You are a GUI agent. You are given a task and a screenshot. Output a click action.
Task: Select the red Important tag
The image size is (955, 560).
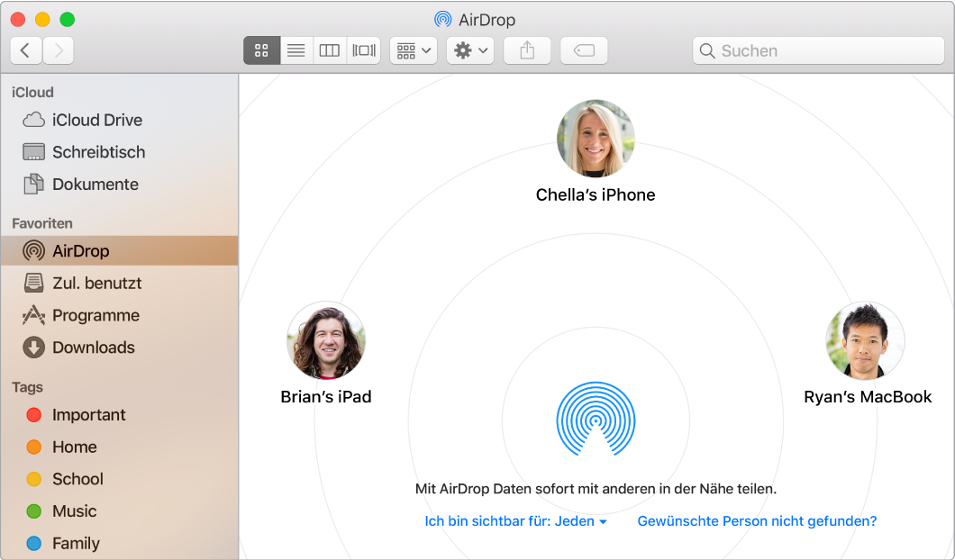(x=87, y=415)
